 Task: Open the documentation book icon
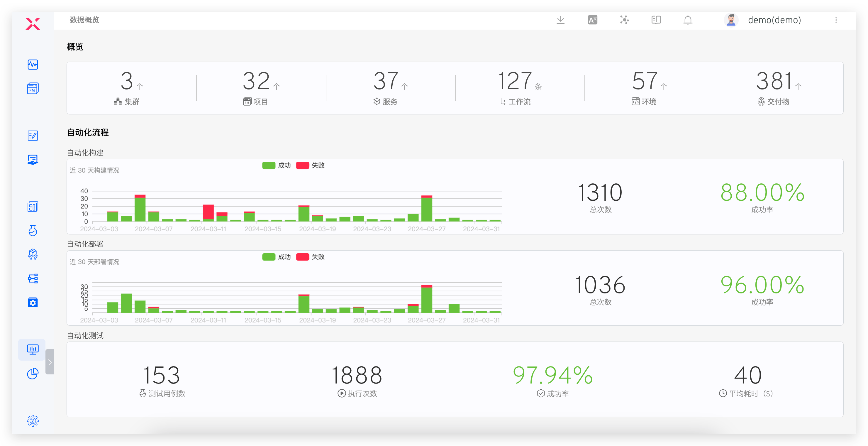656,20
